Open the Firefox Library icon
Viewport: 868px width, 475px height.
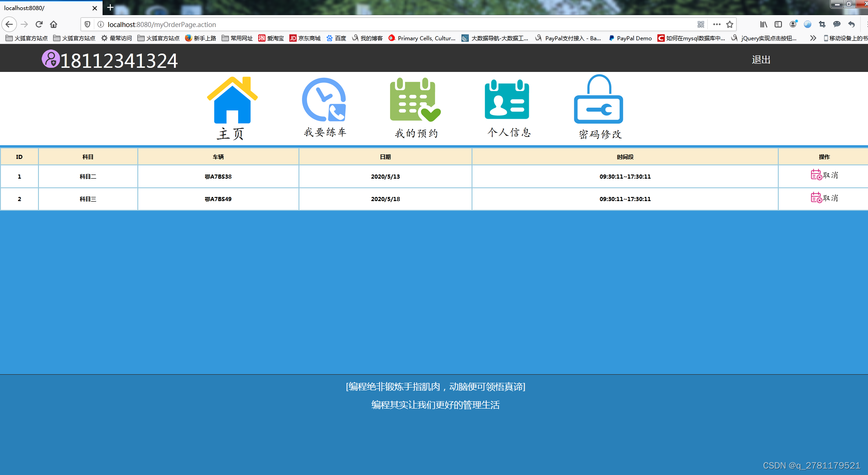tap(763, 24)
